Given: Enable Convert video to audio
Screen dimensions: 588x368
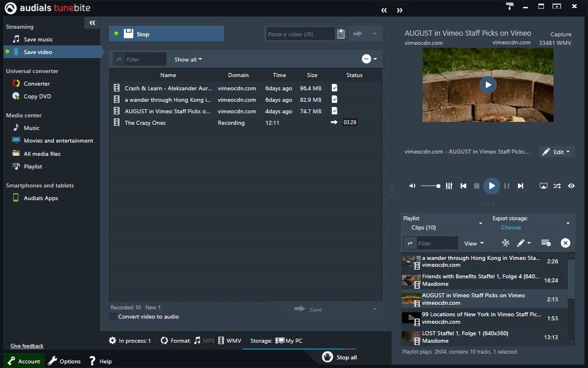Looking at the screenshot, I should point(113,316).
